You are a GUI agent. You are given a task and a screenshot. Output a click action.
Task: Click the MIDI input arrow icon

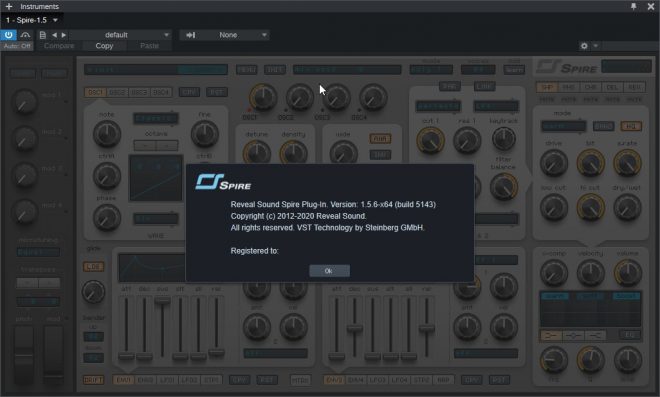(x=190, y=35)
